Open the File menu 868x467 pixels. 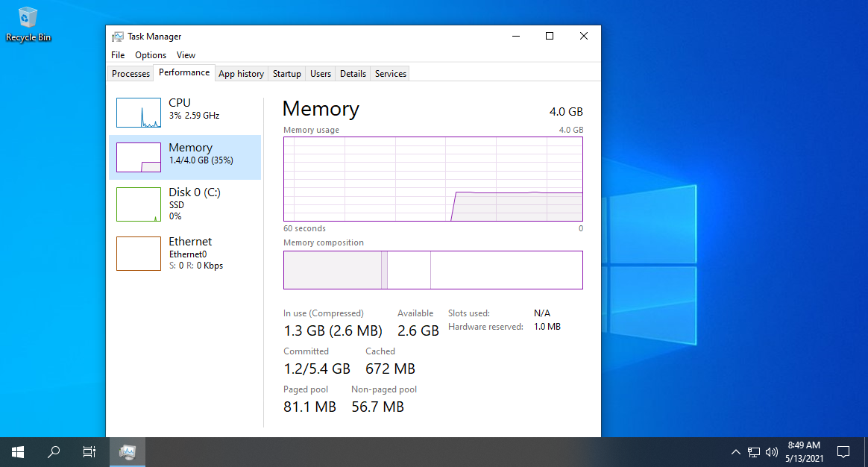118,55
